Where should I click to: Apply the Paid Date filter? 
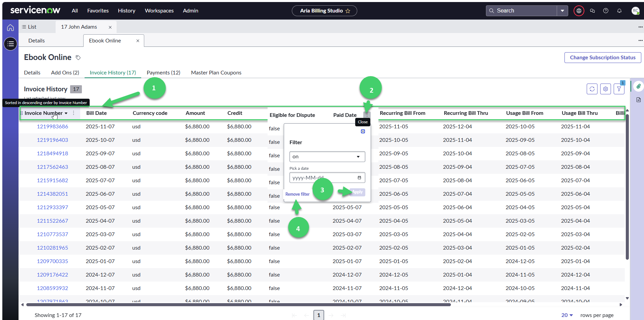tap(358, 192)
